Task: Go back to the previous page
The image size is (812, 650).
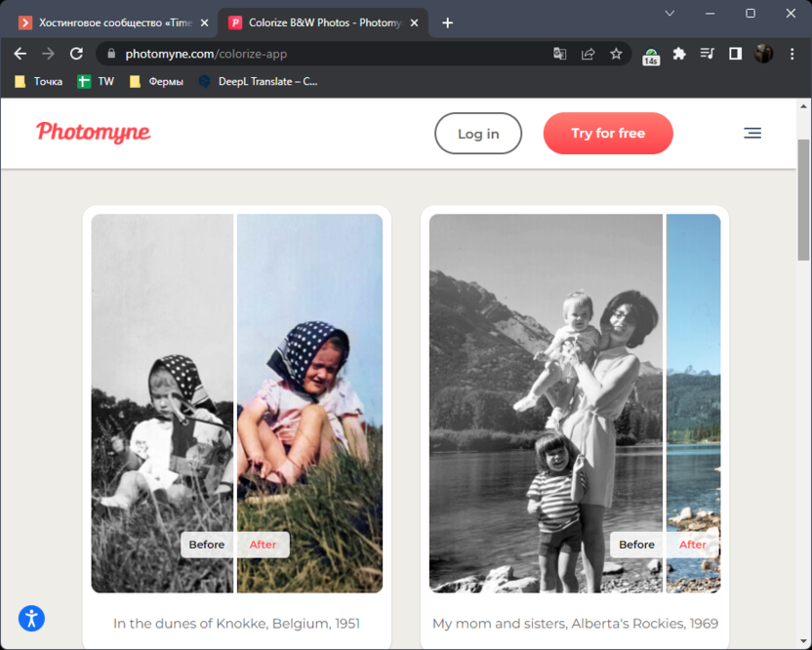Action: 20,54
